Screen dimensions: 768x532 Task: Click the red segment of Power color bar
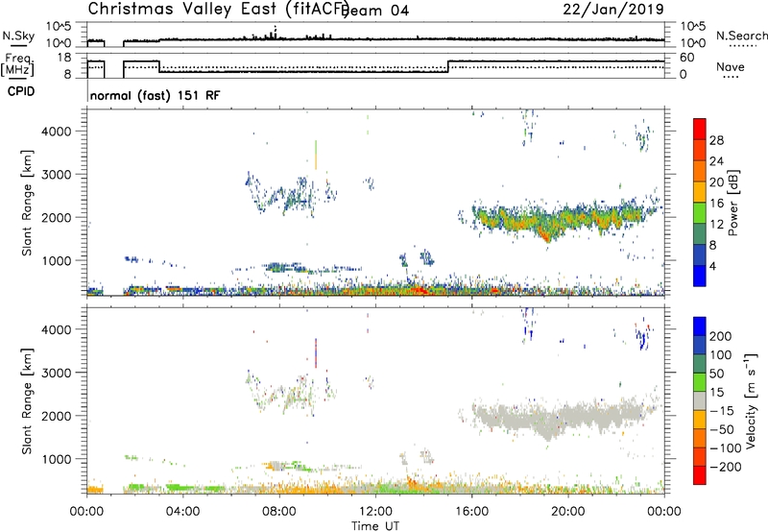coord(700,129)
